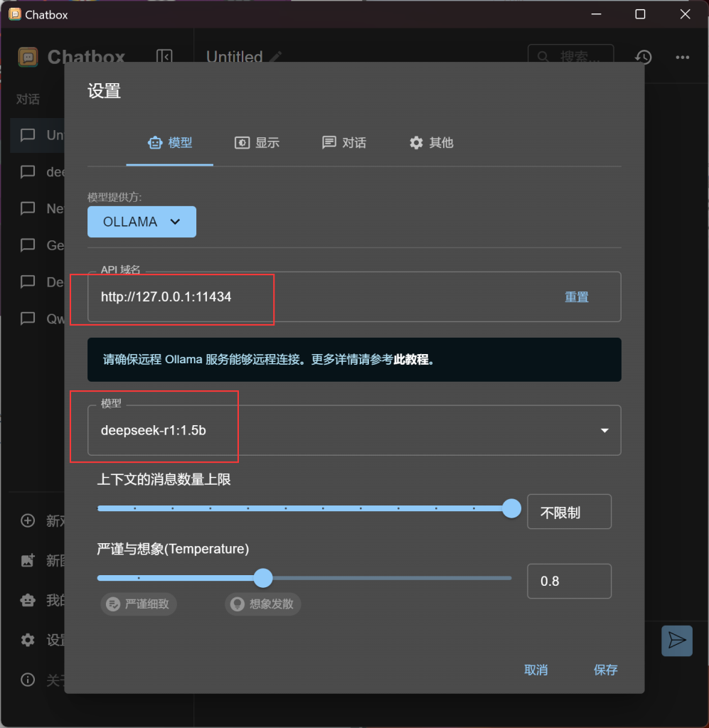This screenshot has height=728, width=709.
Task: Click the Chatbox logo in the sidebar header
Action: (x=28, y=57)
